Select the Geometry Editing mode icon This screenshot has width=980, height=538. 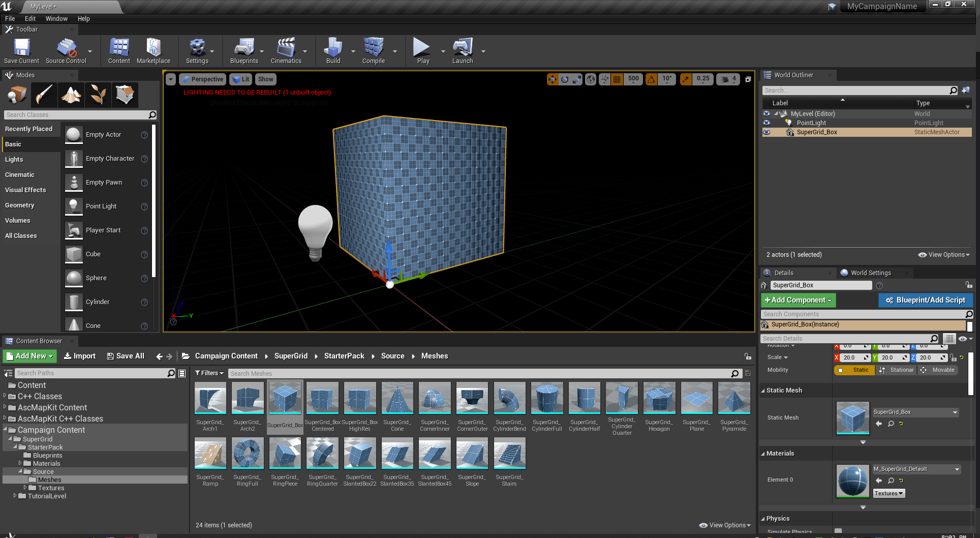[125, 95]
